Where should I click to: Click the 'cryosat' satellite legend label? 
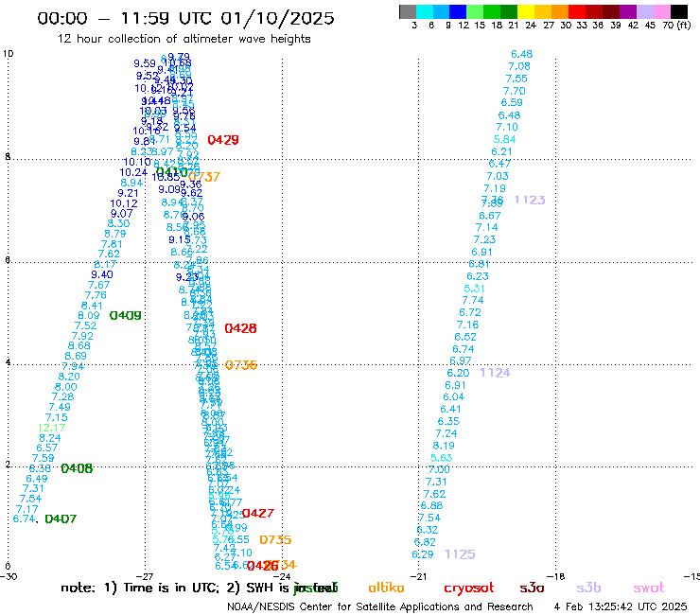click(x=469, y=589)
